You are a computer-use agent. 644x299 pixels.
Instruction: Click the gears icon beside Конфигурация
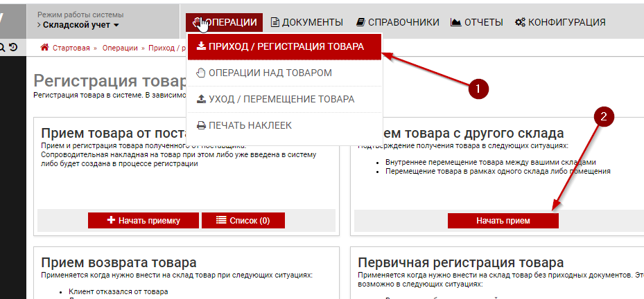tap(520, 22)
